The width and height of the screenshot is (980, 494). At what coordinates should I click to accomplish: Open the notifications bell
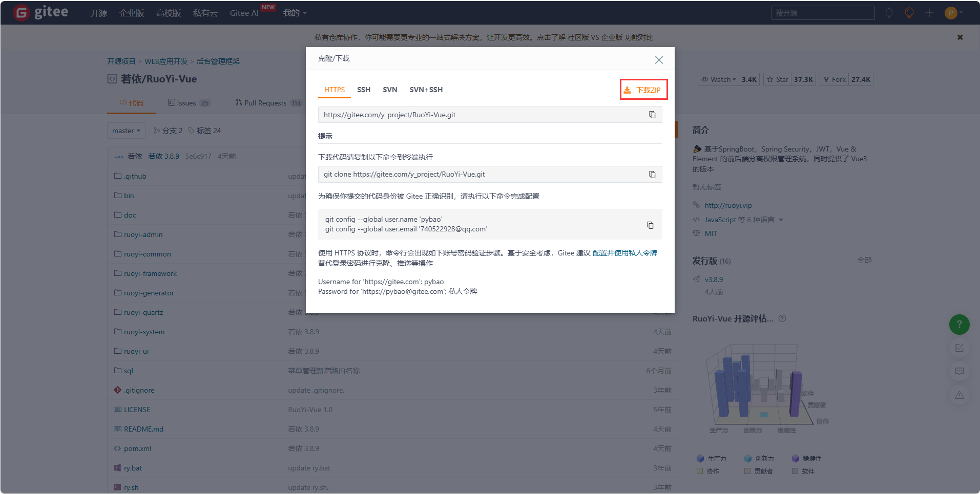point(889,13)
